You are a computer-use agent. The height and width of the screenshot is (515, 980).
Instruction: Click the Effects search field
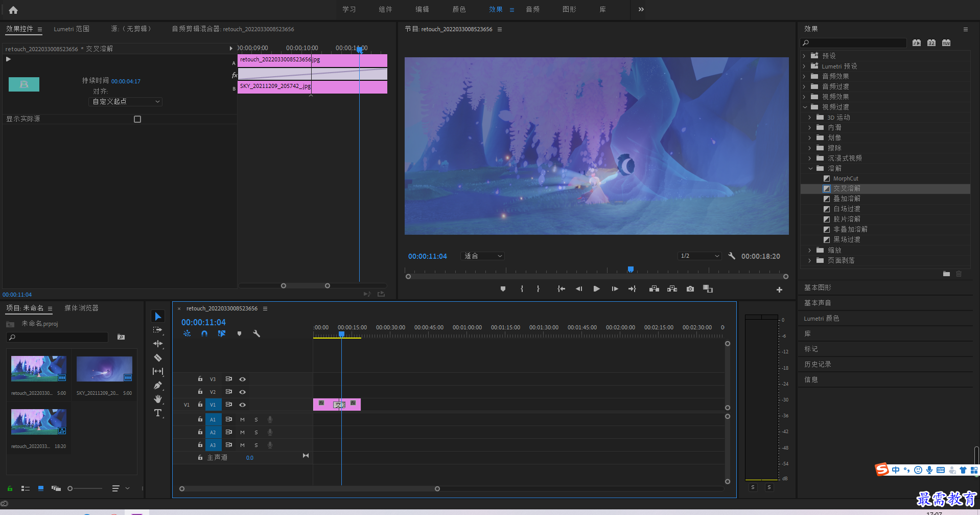tap(853, 43)
